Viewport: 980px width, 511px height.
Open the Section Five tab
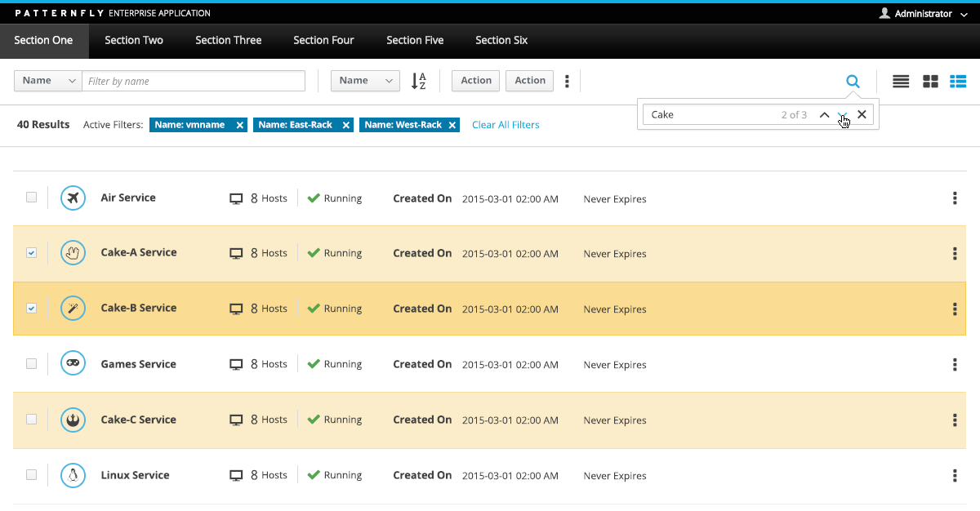(x=415, y=40)
